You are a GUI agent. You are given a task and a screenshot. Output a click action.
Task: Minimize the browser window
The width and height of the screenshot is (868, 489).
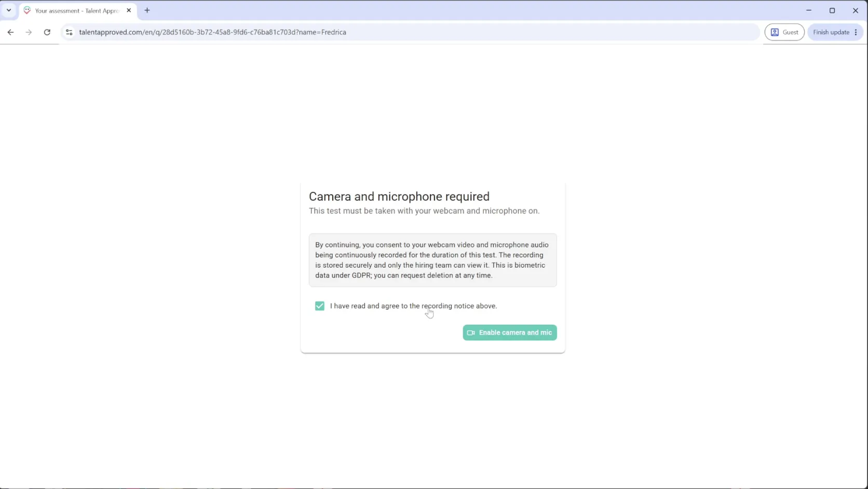(x=808, y=10)
